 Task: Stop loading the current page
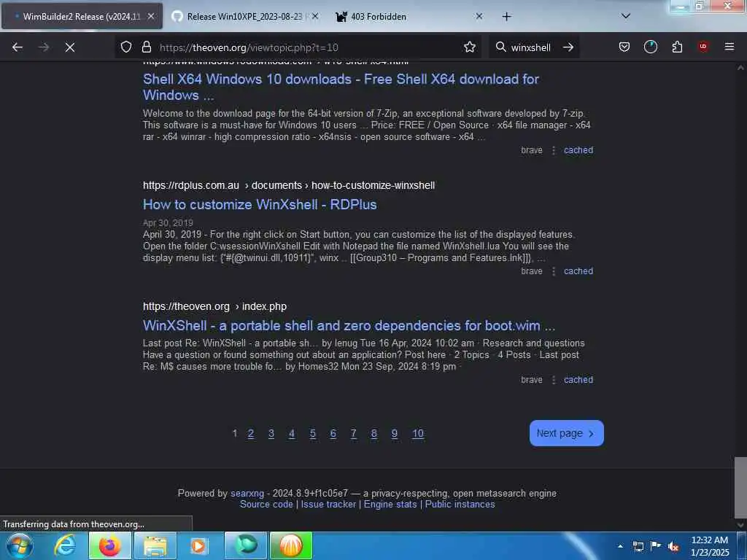(69, 47)
